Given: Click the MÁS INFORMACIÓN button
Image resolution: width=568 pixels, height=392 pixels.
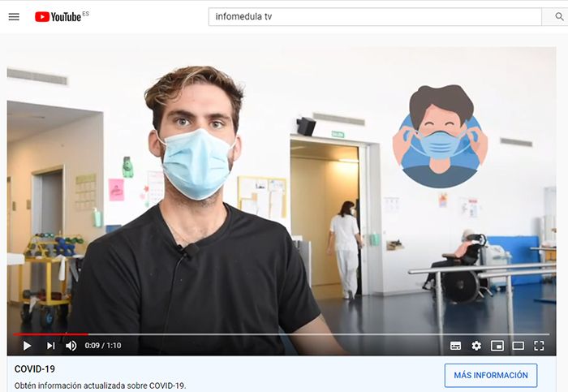Looking at the screenshot, I should pos(491,375).
